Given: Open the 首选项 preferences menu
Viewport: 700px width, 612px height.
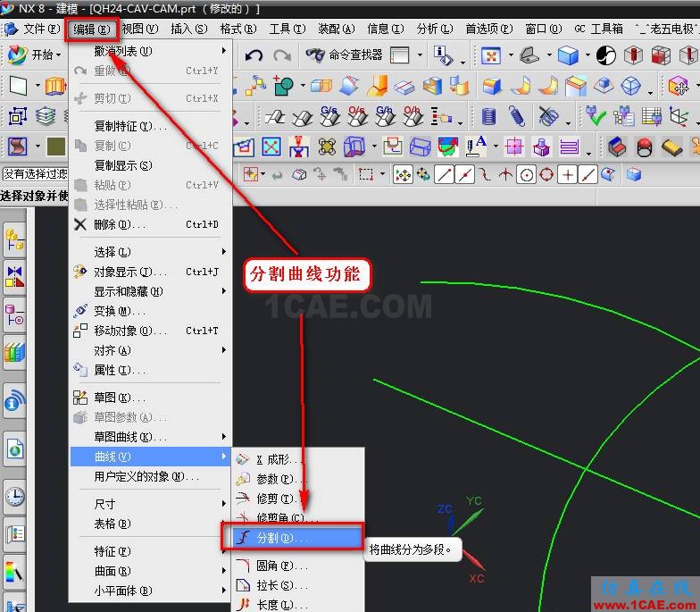Looking at the screenshot, I should click(489, 29).
